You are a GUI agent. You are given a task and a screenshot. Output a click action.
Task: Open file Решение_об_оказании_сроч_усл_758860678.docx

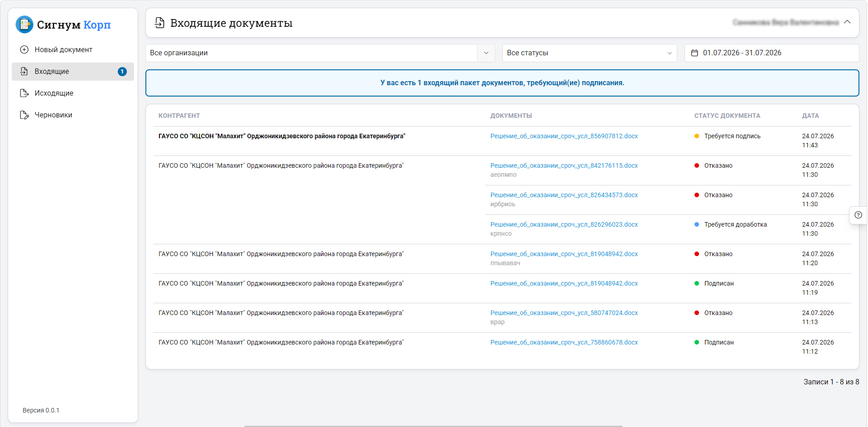click(564, 342)
